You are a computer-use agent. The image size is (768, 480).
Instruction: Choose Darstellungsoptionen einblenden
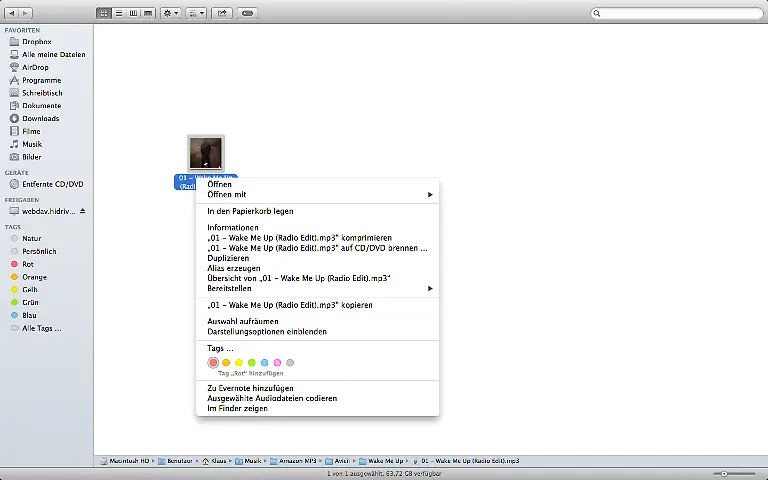point(317,332)
